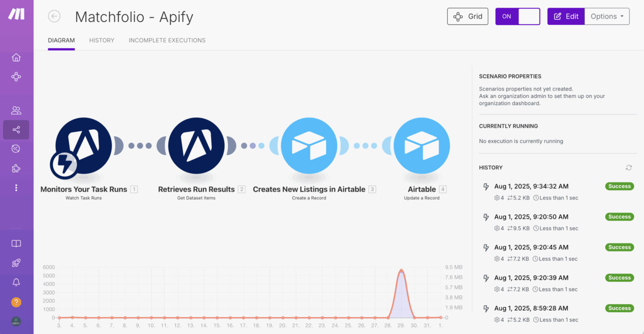The height and width of the screenshot is (334, 644).
Task: Switch to the DIAGRAM tab
Action: pos(61,40)
